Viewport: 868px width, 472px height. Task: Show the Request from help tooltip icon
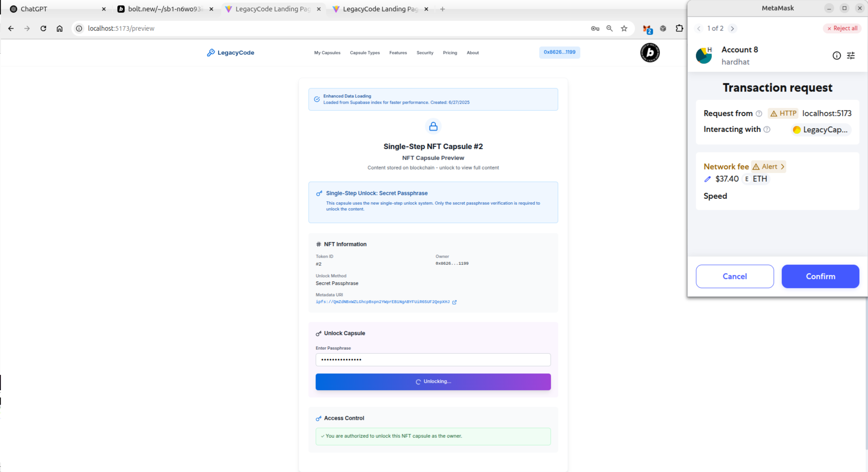pyautogui.click(x=759, y=114)
